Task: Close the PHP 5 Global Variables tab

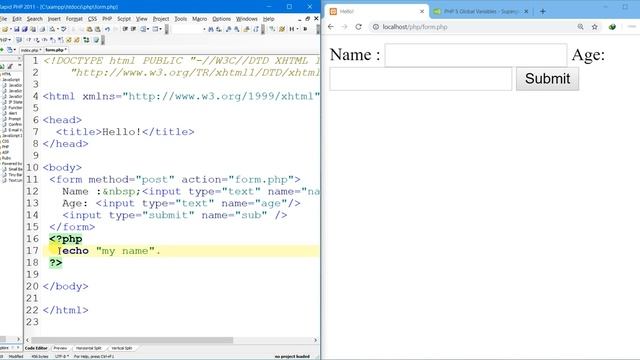Action: (526, 11)
